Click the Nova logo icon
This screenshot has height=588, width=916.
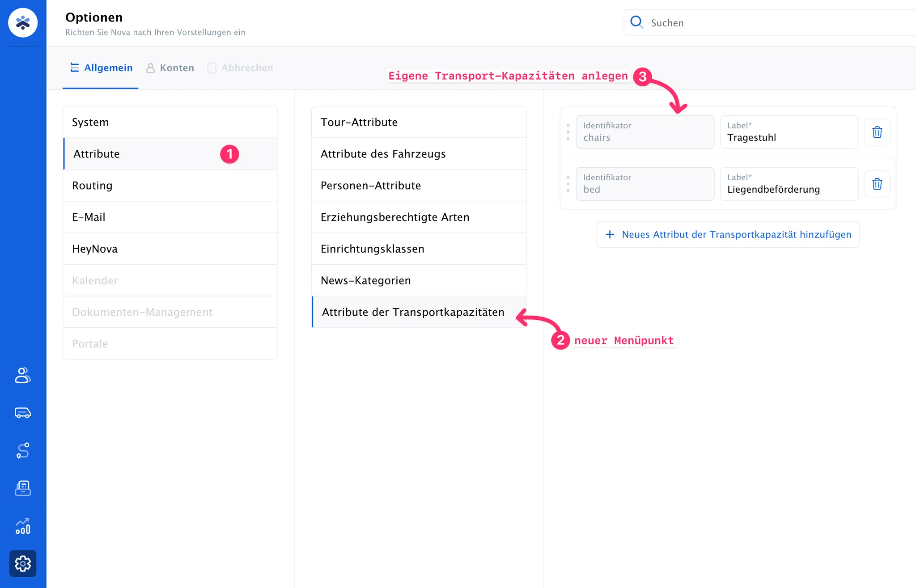(23, 22)
